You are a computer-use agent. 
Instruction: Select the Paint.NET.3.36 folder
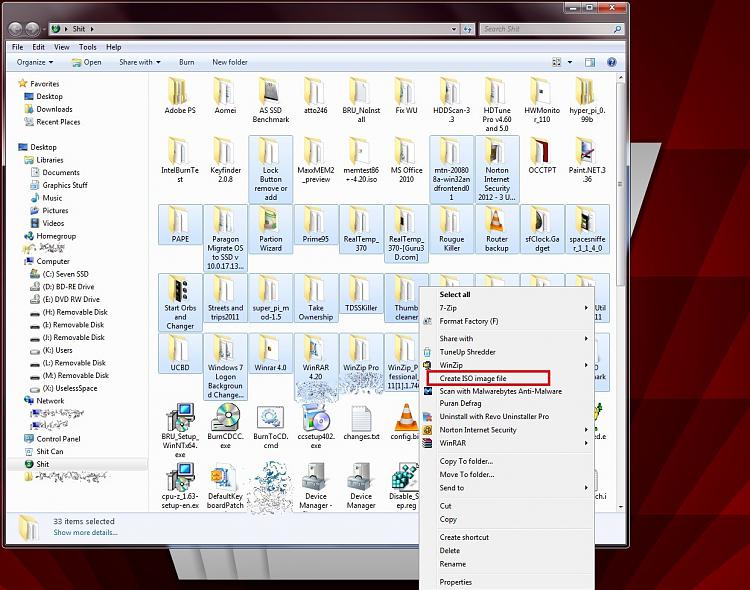[587, 160]
